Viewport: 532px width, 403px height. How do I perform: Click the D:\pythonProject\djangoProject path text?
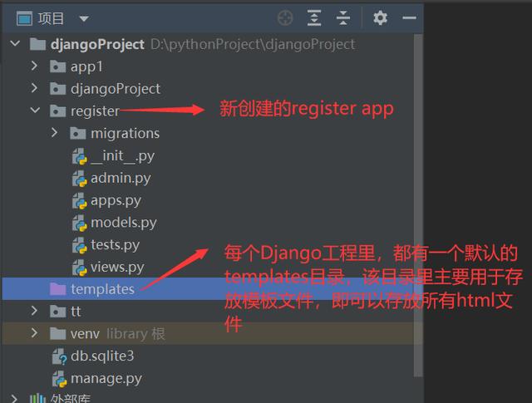[253, 44]
